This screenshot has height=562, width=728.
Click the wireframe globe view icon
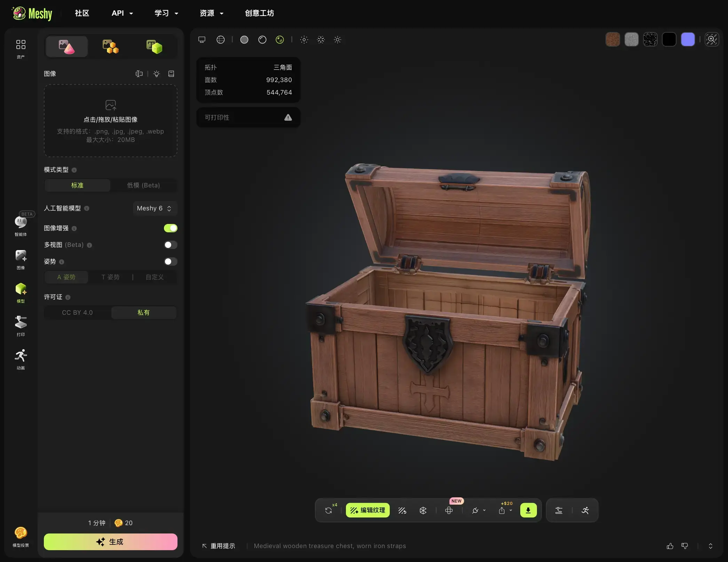tap(221, 40)
